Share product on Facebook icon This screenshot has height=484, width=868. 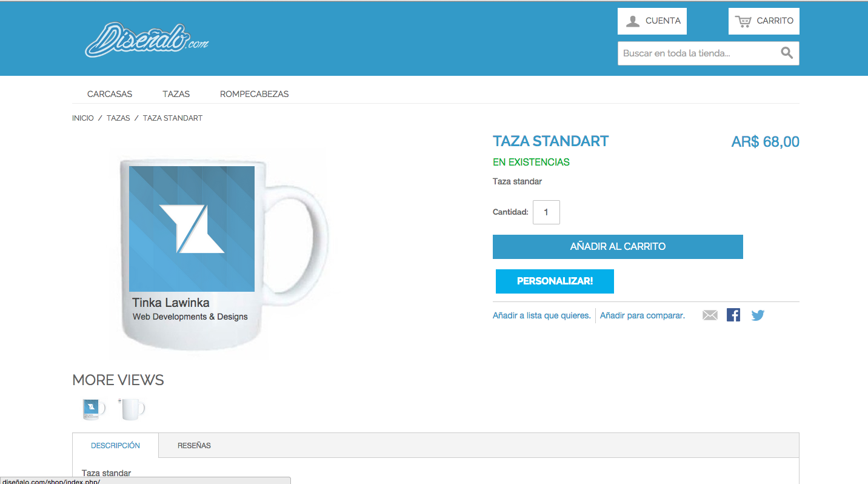(733, 315)
